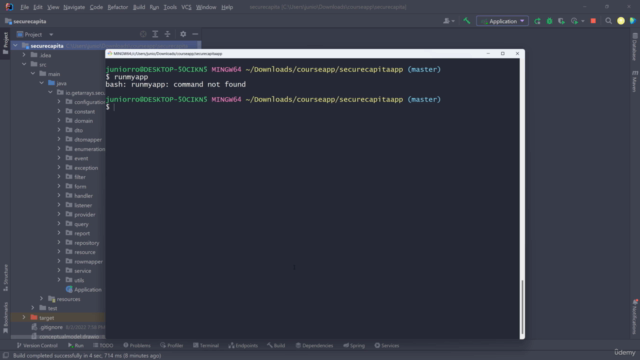Open the Maven side tool window
The image size is (640, 360).
pos(634,81)
